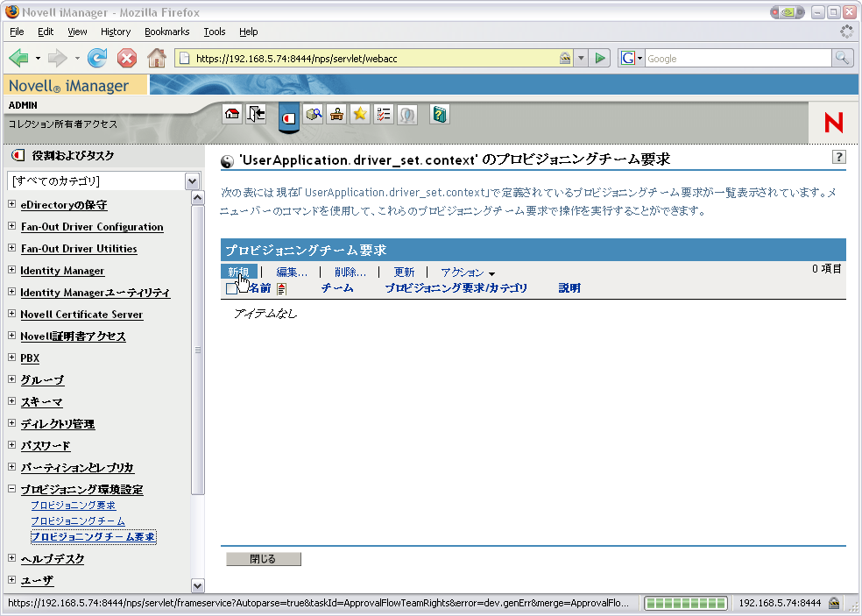Go to the Firefox Home page icon
The width and height of the screenshot is (862, 616).
[157, 58]
